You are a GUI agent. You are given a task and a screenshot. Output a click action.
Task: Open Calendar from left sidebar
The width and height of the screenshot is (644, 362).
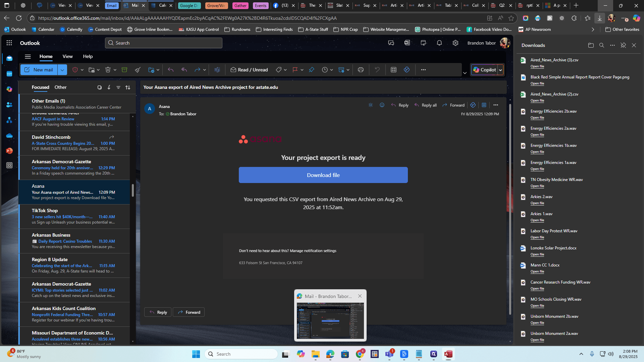click(x=9, y=74)
